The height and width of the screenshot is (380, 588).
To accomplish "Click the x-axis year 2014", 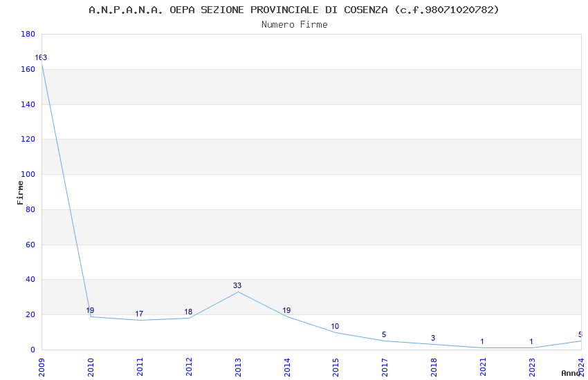I will (x=287, y=368).
